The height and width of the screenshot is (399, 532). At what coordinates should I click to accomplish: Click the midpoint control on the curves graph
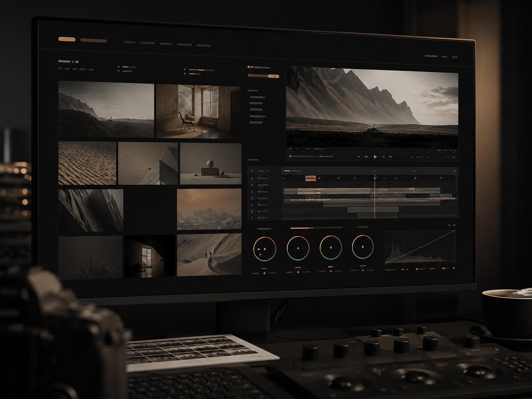tap(421, 248)
